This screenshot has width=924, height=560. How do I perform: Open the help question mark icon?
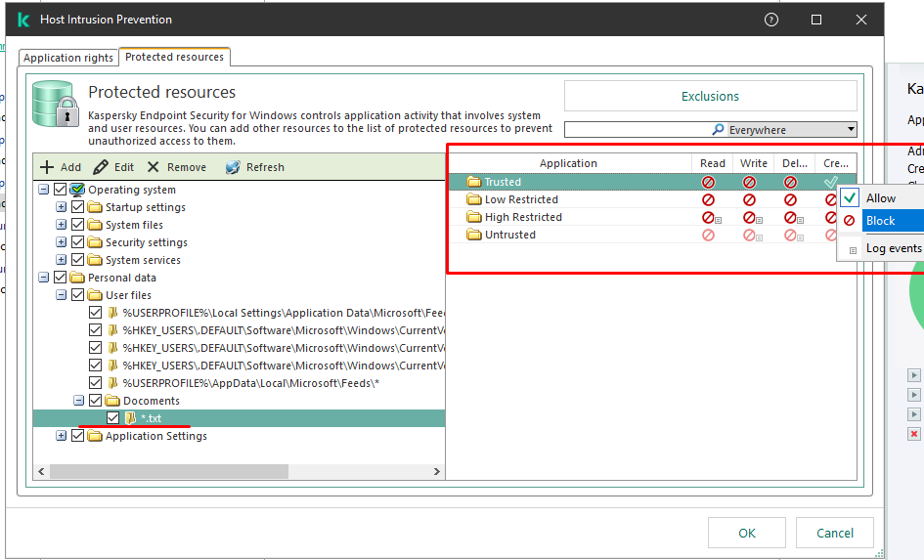(x=771, y=20)
